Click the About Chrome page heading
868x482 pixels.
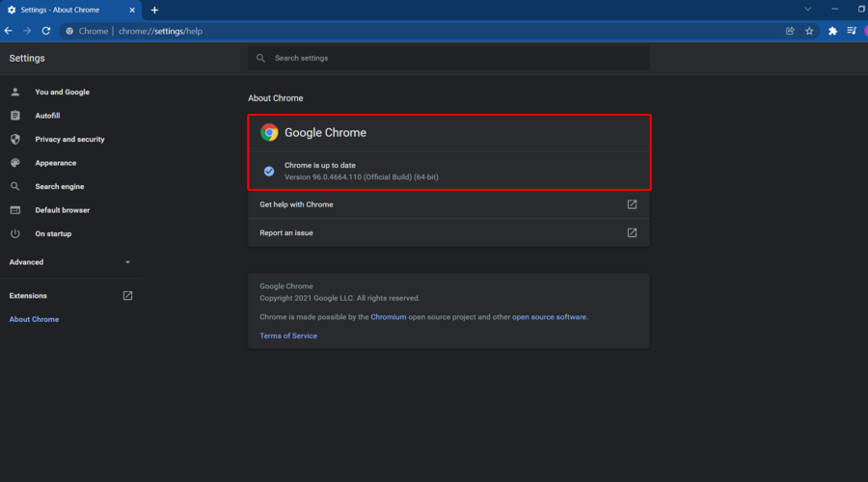tap(275, 98)
